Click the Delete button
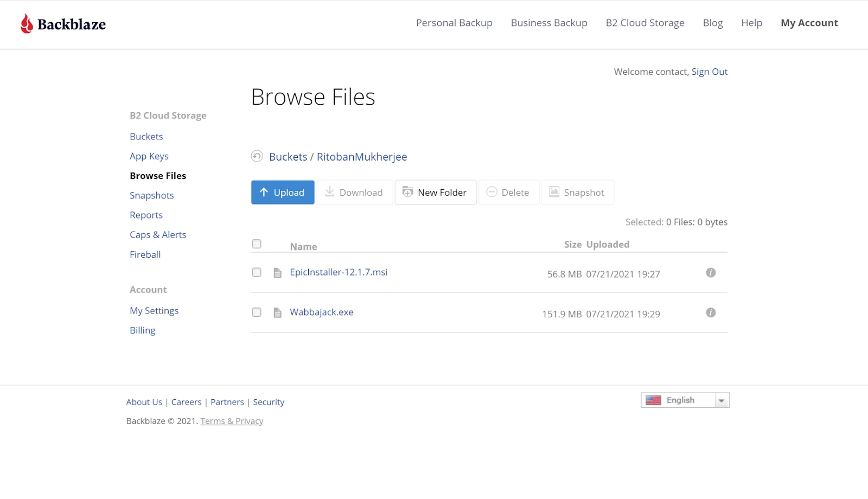This screenshot has height=499, width=868. (509, 193)
